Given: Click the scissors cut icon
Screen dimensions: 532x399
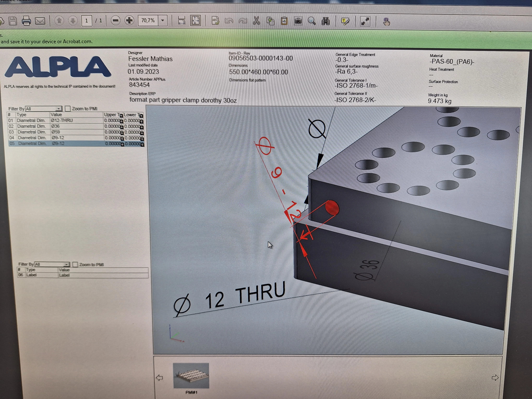Looking at the screenshot, I should (x=257, y=21).
